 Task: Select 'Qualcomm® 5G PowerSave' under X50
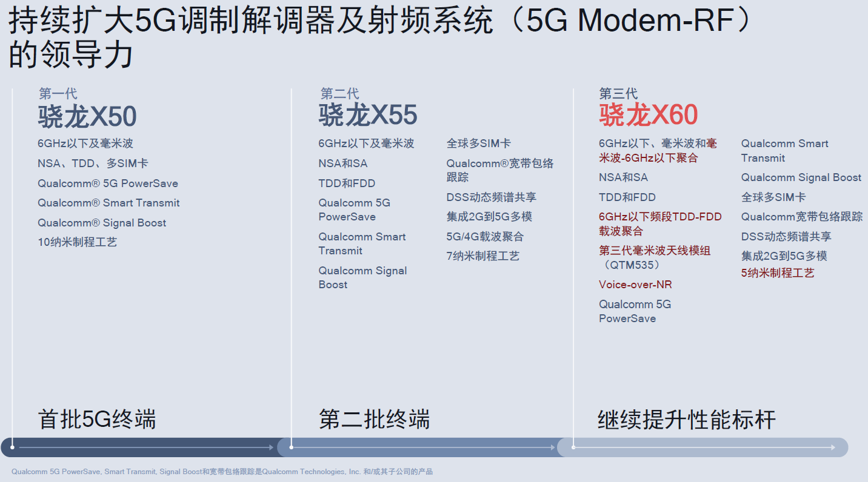(x=108, y=183)
